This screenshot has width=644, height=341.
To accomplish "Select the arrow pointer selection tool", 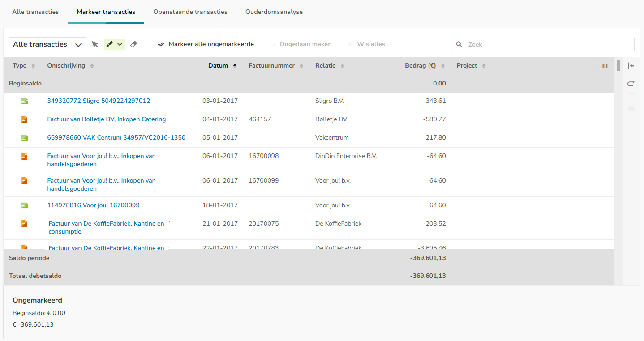I will tap(94, 44).
